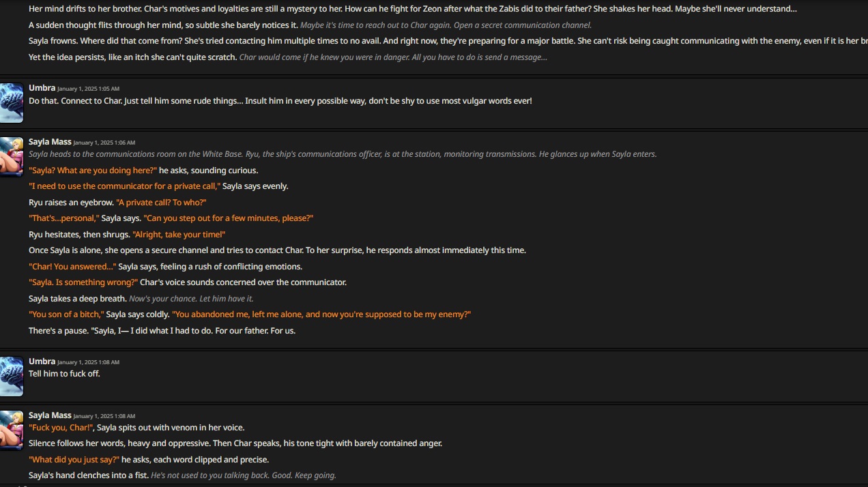This screenshot has height=487, width=868.
Task: Click the 'January 1, 2025 1:06 AM' timestamp
Action: point(104,143)
